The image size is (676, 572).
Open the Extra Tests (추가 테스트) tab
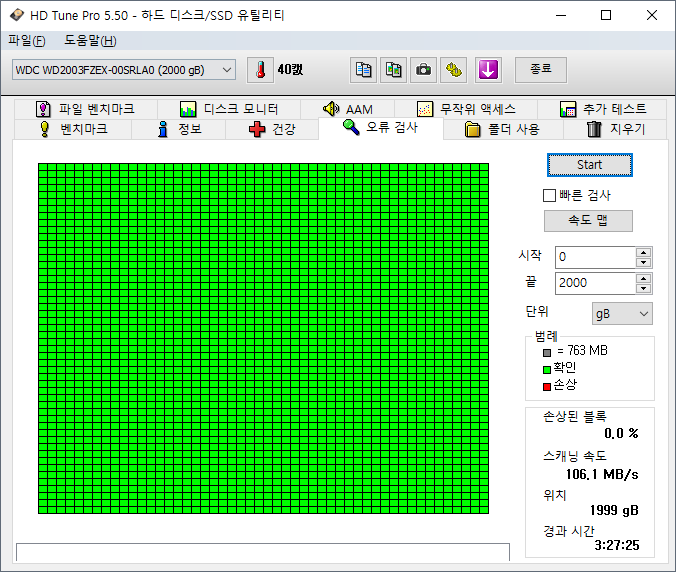tap(602, 109)
